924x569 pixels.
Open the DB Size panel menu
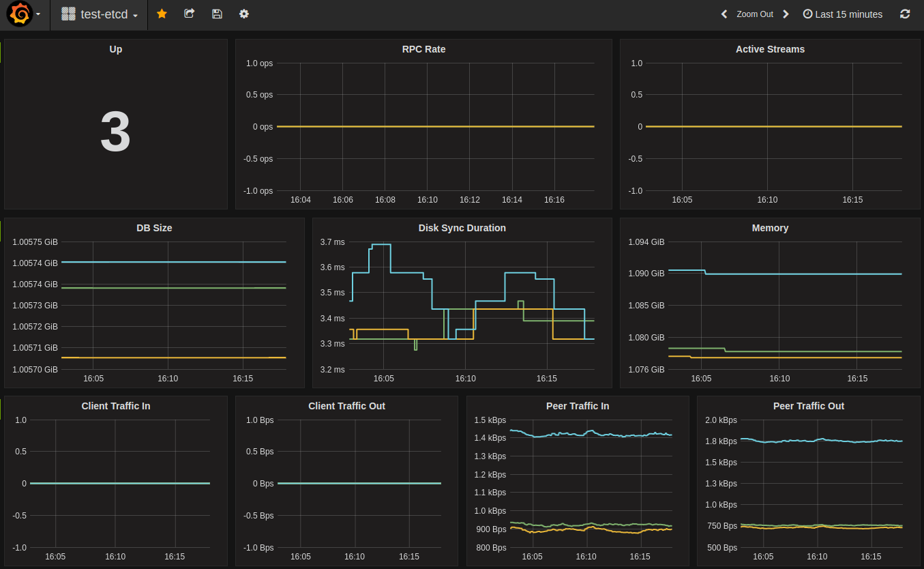[x=154, y=228]
